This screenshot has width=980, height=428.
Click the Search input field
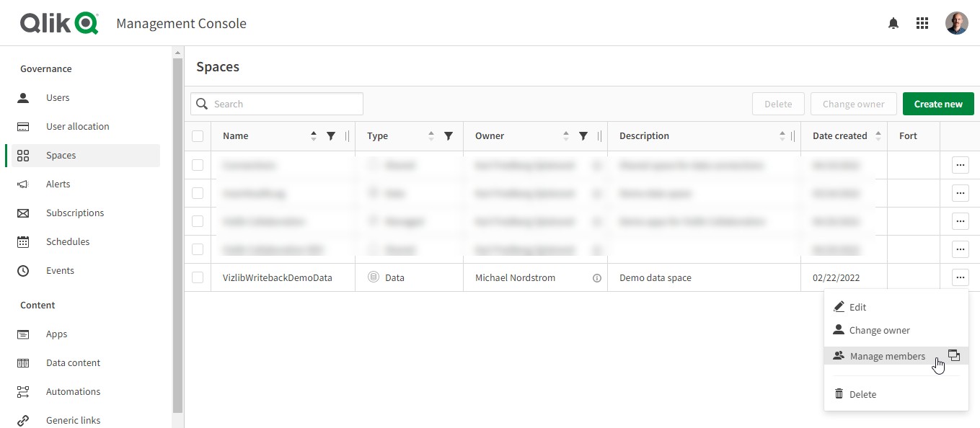pos(277,104)
